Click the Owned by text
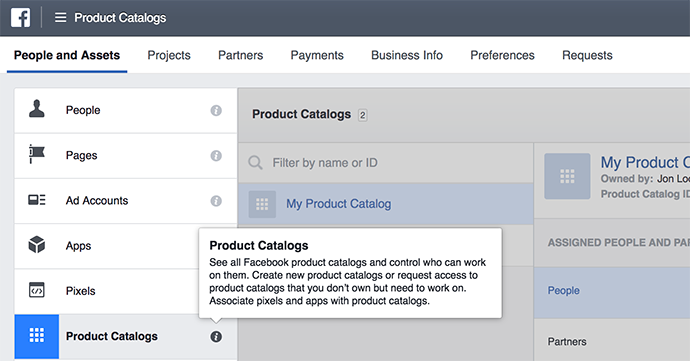Screen dimensions: 690x361 pos(645,179)
